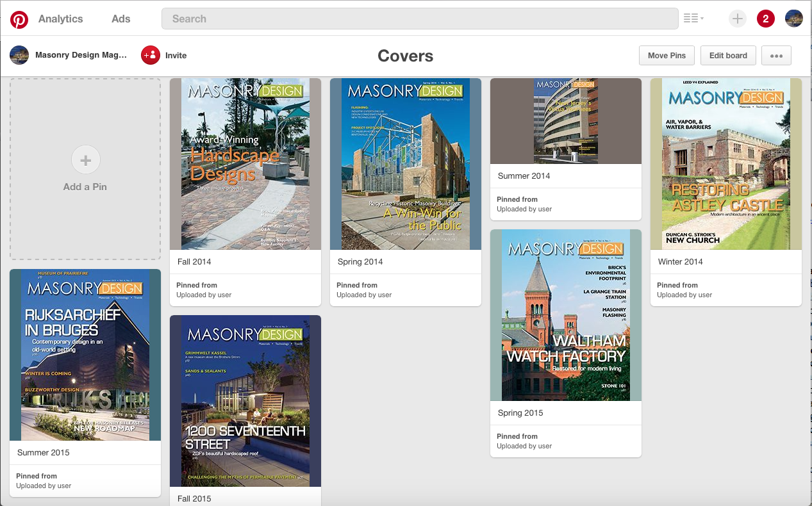Image resolution: width=812 pixels, height=506 pixels.
Task: Open the Analytics menu
Action: tap(61, 19)
